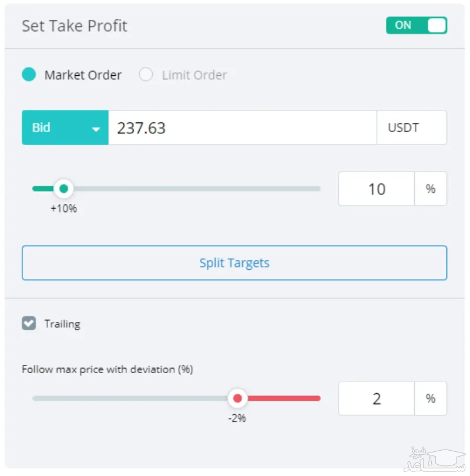Screen dimensions: 470x476
Task: Click the 2 percent deviation input field
Action: click(376, 398)
